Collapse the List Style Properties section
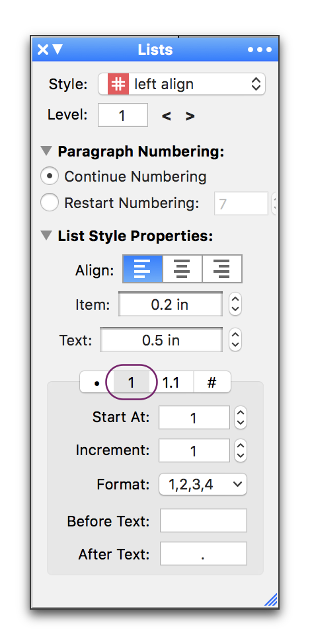Image resolution: width=310 pixels, height=644 pixels. click(x=48, y=236)
